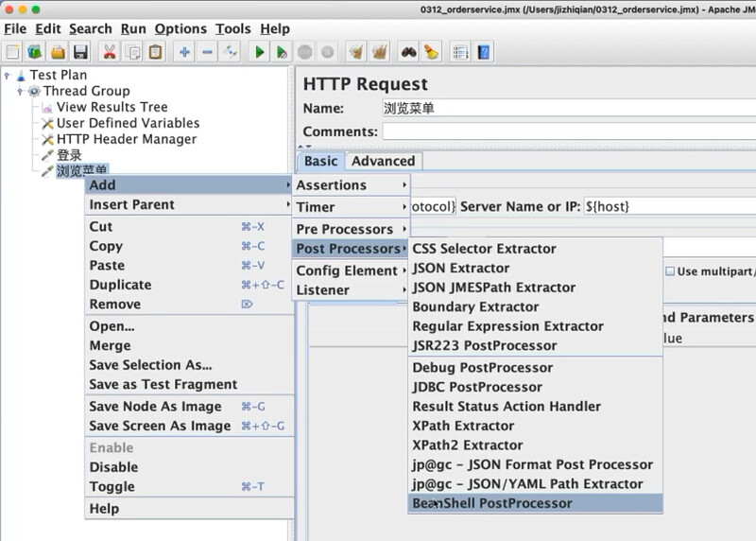
Task: Open the Help question-mark toolbar icon
Action: [x=484, y=52]
